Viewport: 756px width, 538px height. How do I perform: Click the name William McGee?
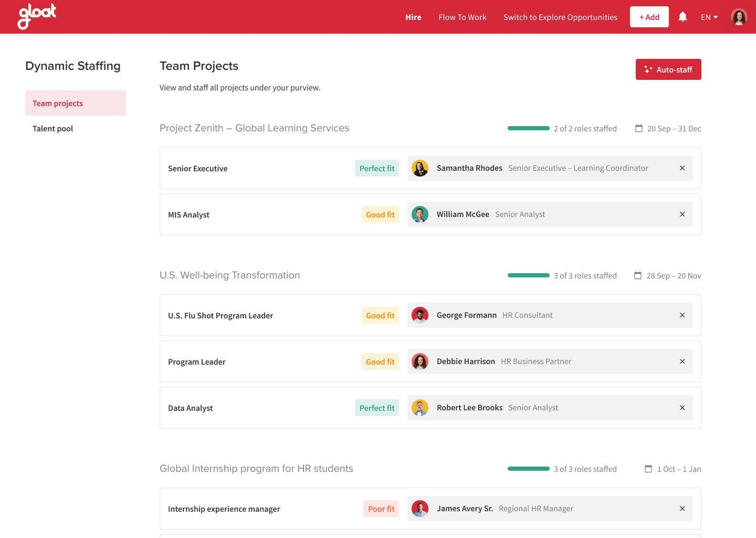[x=463, y=214]
